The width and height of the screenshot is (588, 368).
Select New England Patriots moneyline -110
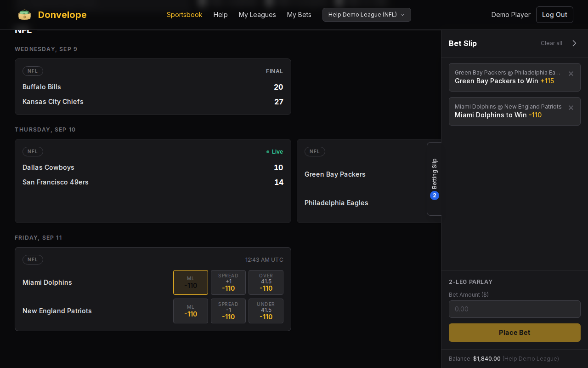[x=191, y=311]
